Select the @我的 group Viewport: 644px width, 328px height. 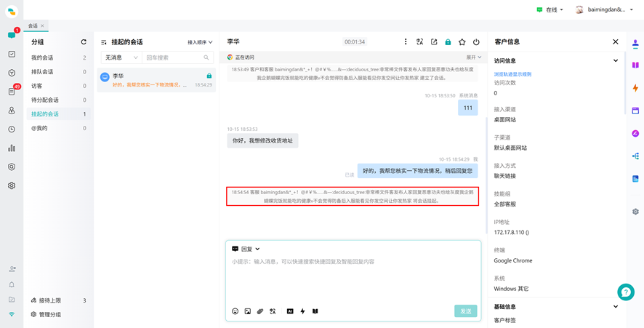(59, 128)
